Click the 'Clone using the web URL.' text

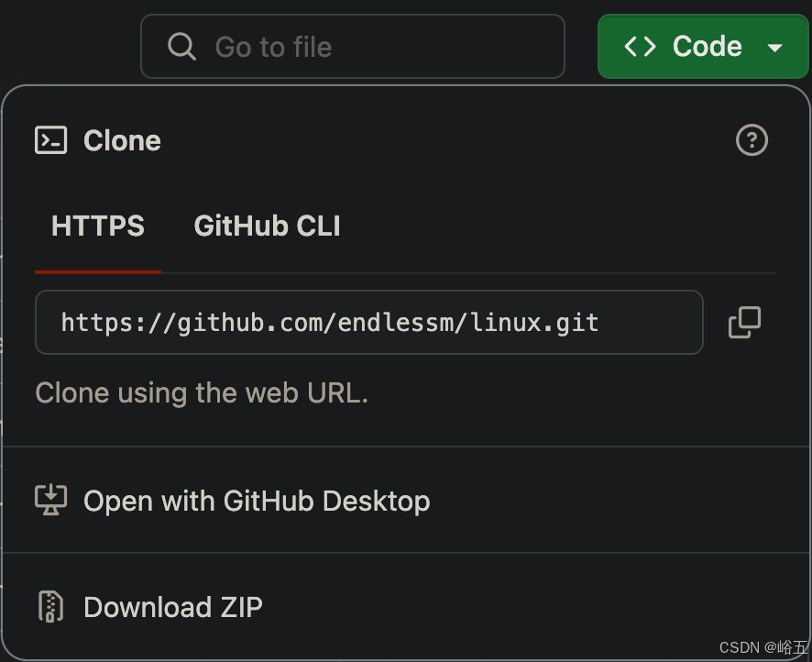pyautogui.click(x=202, y=393)
